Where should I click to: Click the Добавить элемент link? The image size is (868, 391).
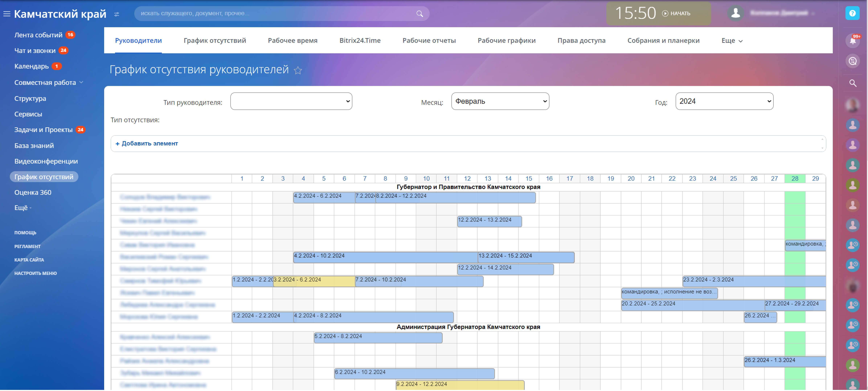tap(147, 143)
